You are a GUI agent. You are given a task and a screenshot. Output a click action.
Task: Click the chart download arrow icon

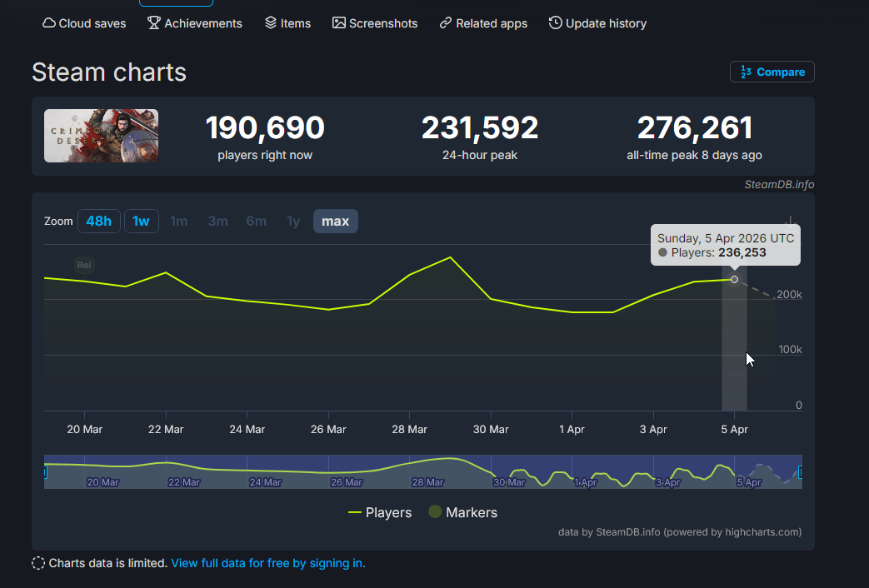791,222
